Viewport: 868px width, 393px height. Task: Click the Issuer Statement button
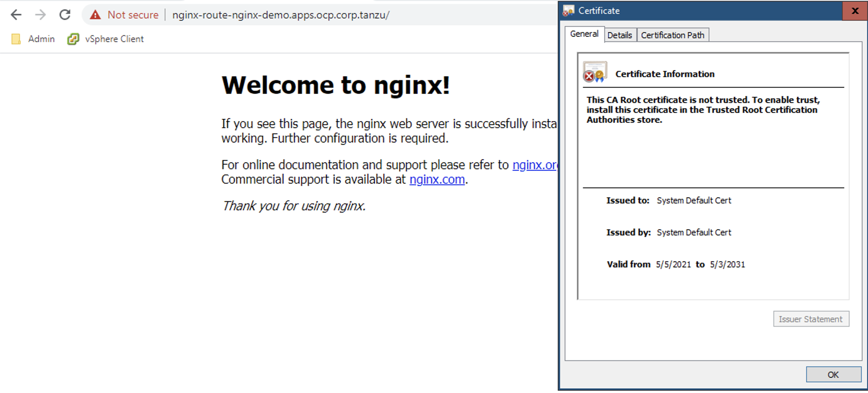(x=811, y=319)
